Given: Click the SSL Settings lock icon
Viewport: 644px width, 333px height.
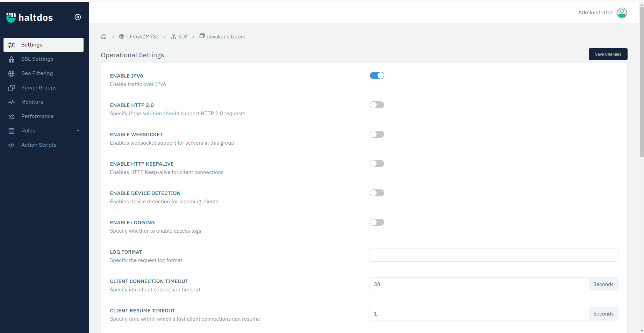Looking at the screenshot, I should click(x=12, y=59).
